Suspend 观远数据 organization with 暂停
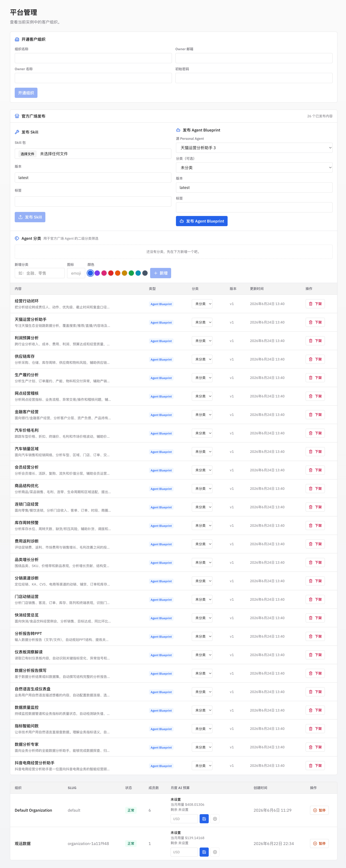Viewport: 346px width, 868px height. [319, 844]
